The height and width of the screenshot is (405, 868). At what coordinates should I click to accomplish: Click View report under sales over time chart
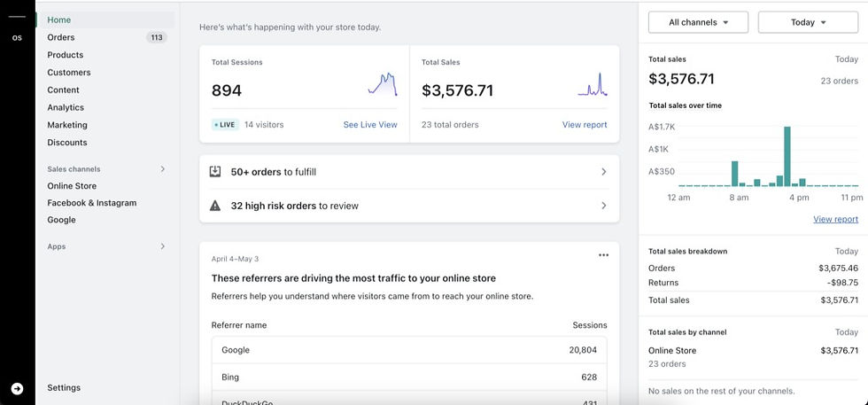[836, 220]
